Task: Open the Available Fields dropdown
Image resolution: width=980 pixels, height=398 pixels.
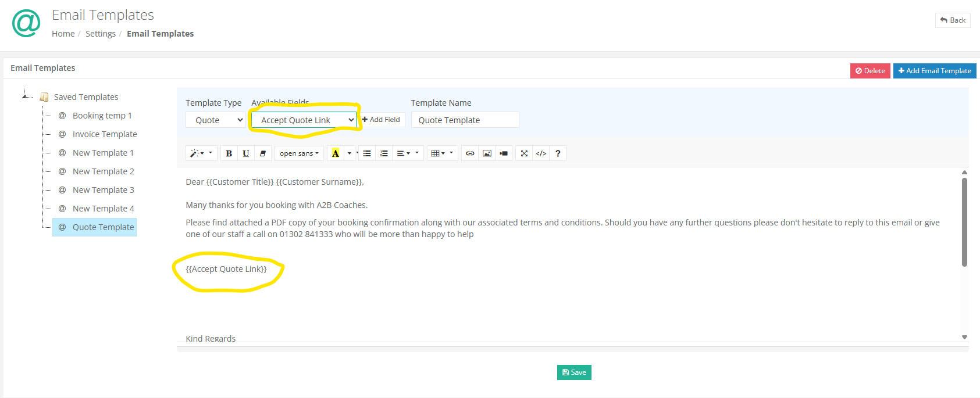Action: 304,120
